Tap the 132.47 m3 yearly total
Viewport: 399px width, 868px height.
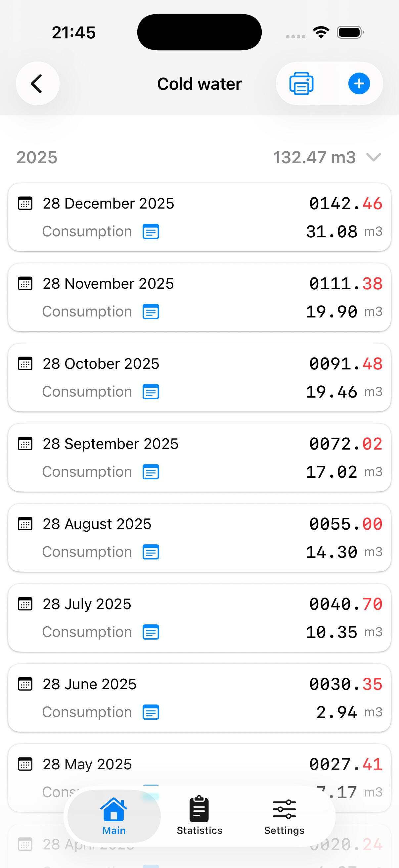[314, 157]
